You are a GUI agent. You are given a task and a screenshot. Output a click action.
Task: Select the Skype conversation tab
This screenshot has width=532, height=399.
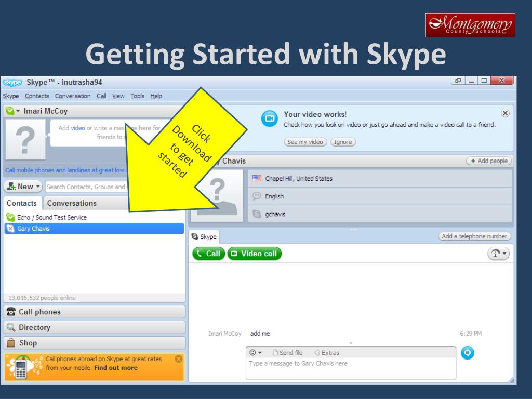pos(204,236)
